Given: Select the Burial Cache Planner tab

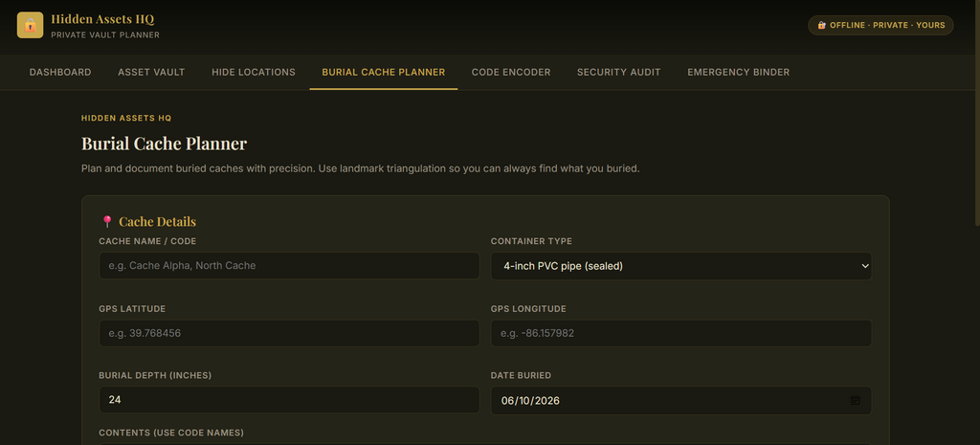Looking at the screenshot, I should click(383, 73).
